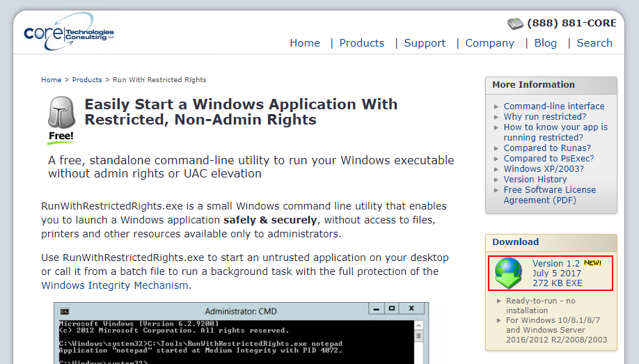Click the CMD window scrollbar up arrow
Screen dimensions: 639x364
tap(418, 326)
